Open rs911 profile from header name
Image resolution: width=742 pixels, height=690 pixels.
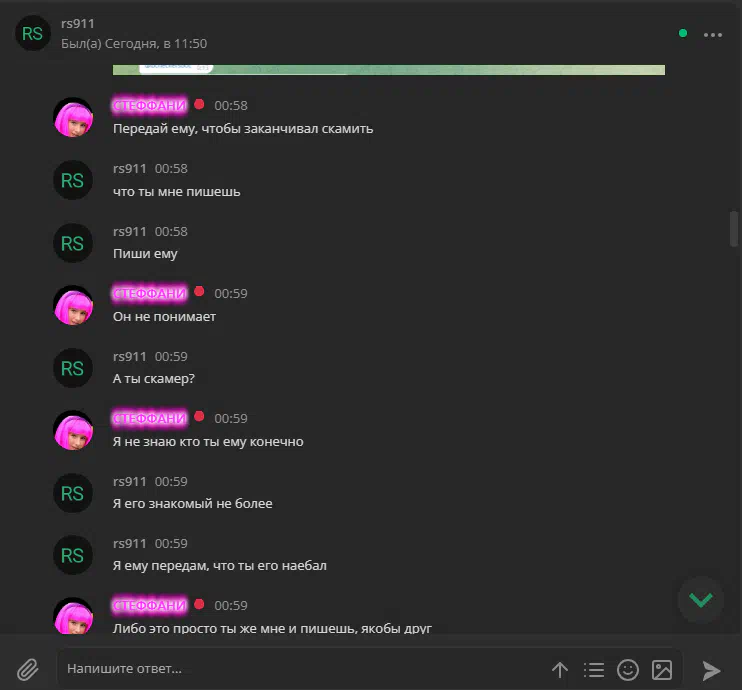click(x=78, y=23)
